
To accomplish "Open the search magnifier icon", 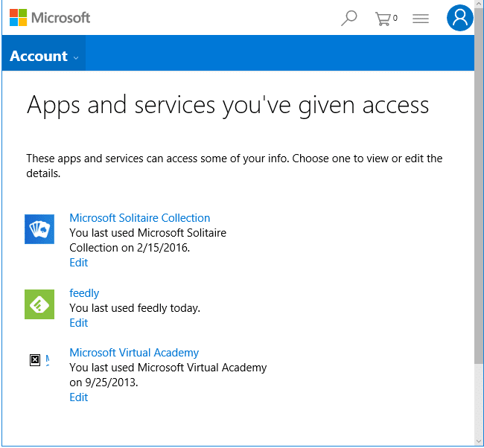I will coord(348,18).
